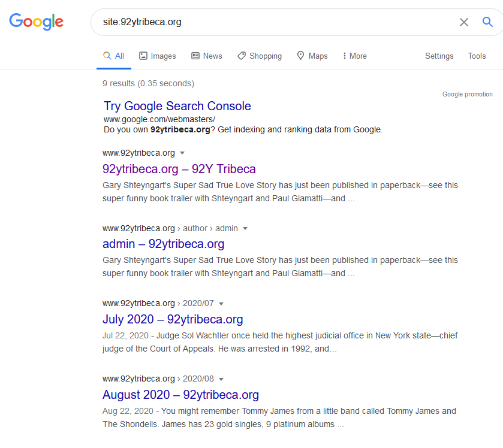
Task: Expand dropdown arrow beside 2020/07 URL
Action: tap(221, 304)
